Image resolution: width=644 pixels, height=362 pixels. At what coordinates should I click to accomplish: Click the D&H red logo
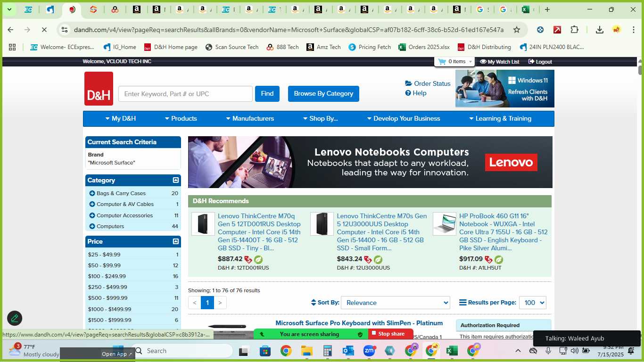click(99, 89)
